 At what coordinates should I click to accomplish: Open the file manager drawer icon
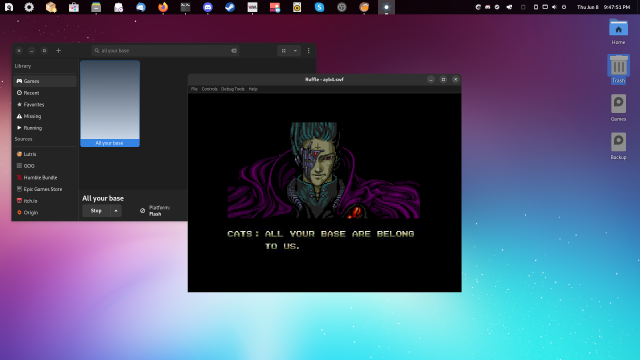click(96, 7)
